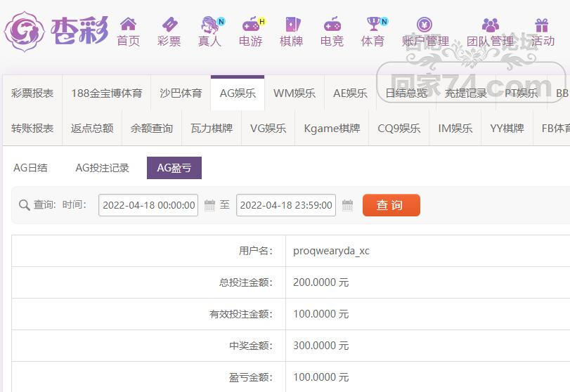Select the AG投注记录 sub-tab
The width and height of the screenshot is (570, 392).
click(102, 168)
